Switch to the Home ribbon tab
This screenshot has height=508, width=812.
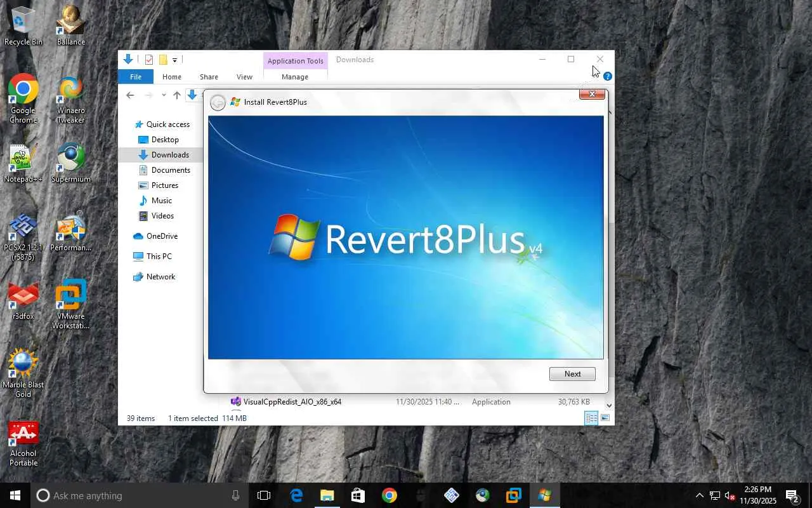172,77
